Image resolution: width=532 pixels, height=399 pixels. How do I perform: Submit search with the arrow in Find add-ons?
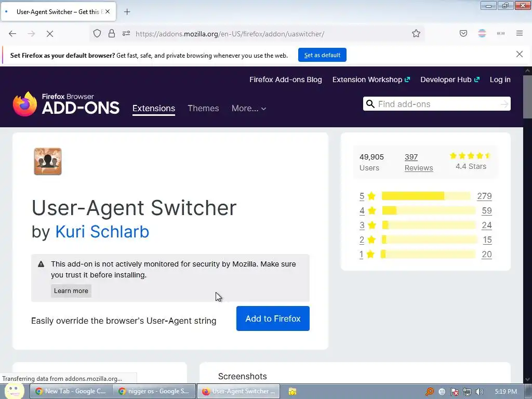tap(504, 104)
